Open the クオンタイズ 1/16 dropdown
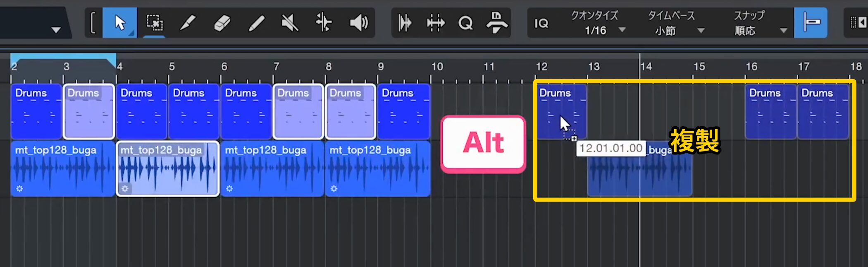The width and height of the screenshot is (868, 267). click(622, 30)
